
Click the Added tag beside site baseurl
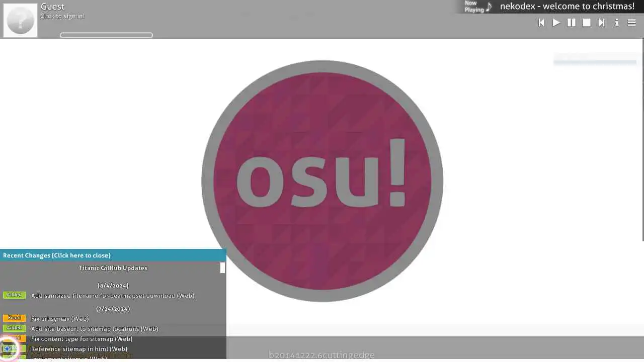pos(14,328)
